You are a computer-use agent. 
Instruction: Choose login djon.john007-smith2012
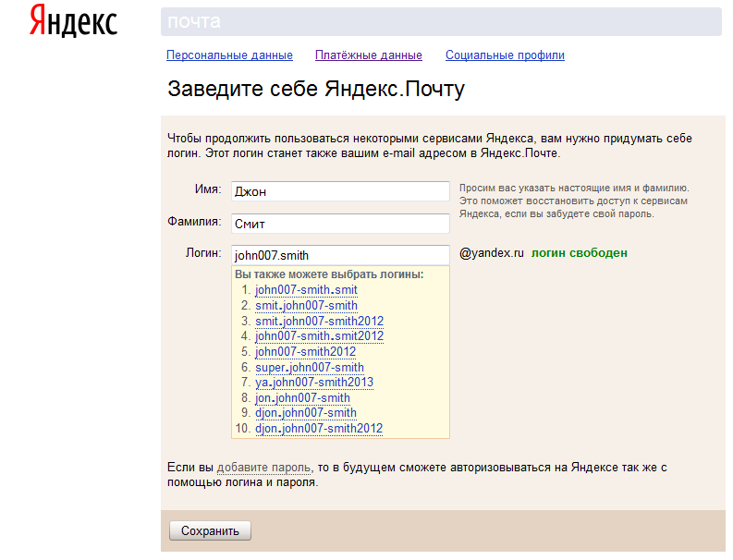click(319, 428)
